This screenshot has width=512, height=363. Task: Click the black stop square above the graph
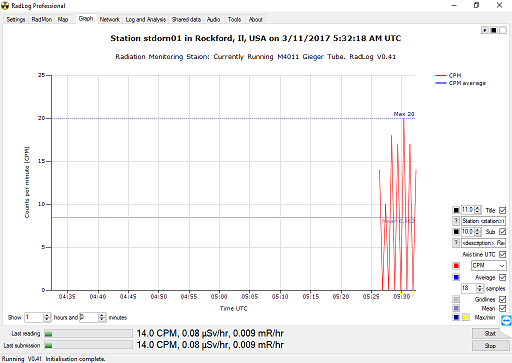coord(494,30)
